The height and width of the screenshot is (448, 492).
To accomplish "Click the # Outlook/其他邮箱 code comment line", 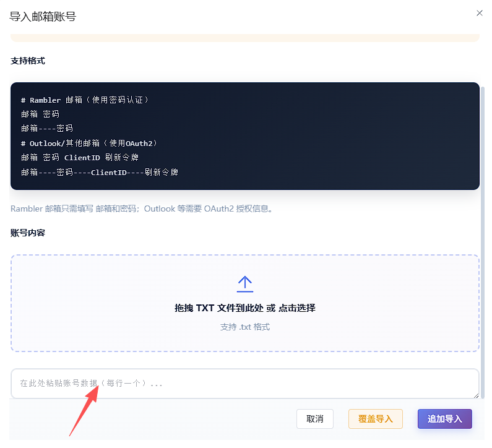I will pos(89,144).
